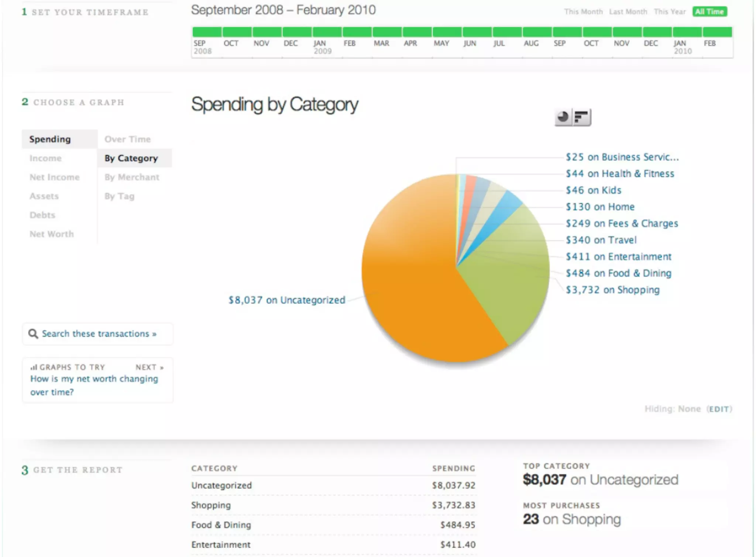Show spending By Merchant
This screenshot has height=557, width=756.
coord(132,177)
